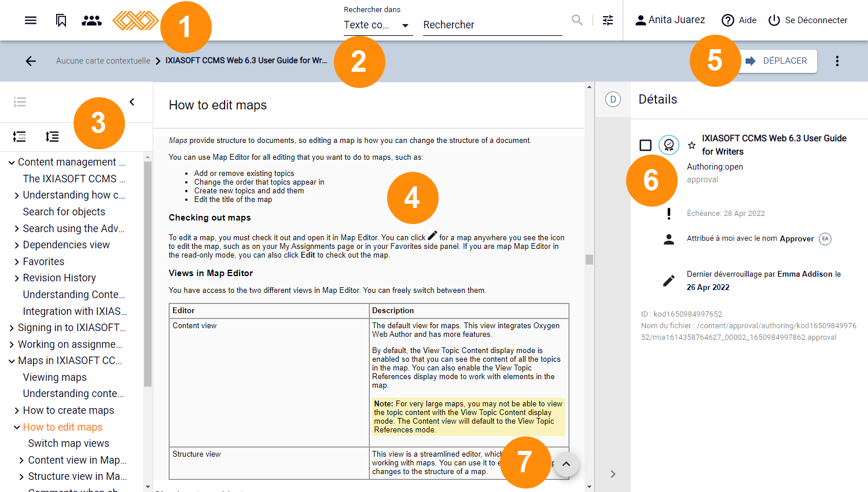Screen dimensions: 868x492
Task: Click the Structure view table cell
Action: pyautogui.click(x=269, y=463)
